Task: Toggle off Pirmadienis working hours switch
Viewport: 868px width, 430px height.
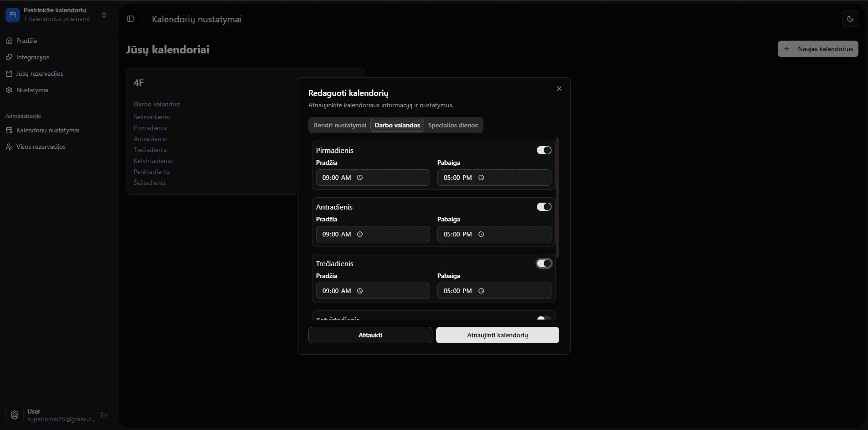Action: [x=544, y=150]
